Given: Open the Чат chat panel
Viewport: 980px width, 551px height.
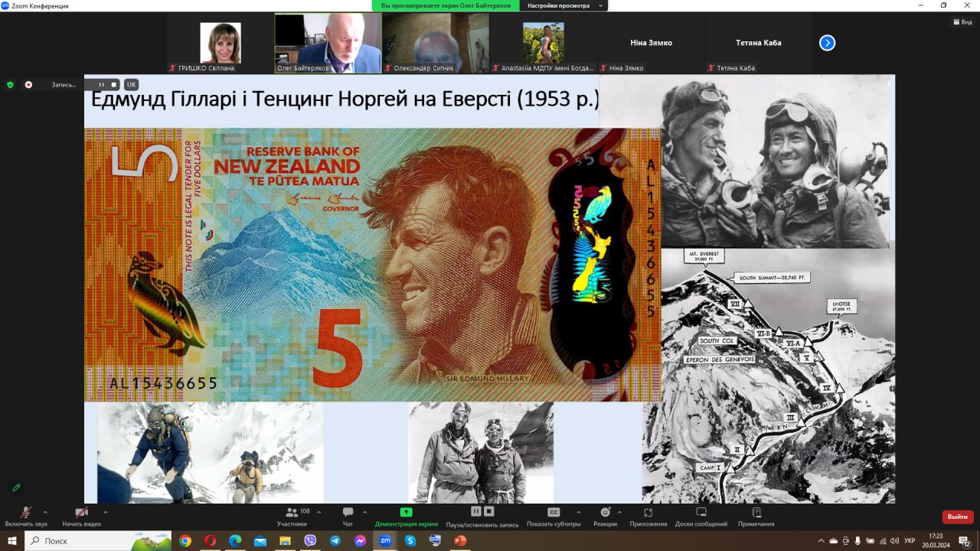Looking at the screenshot, I should click(x=348, y=513).
